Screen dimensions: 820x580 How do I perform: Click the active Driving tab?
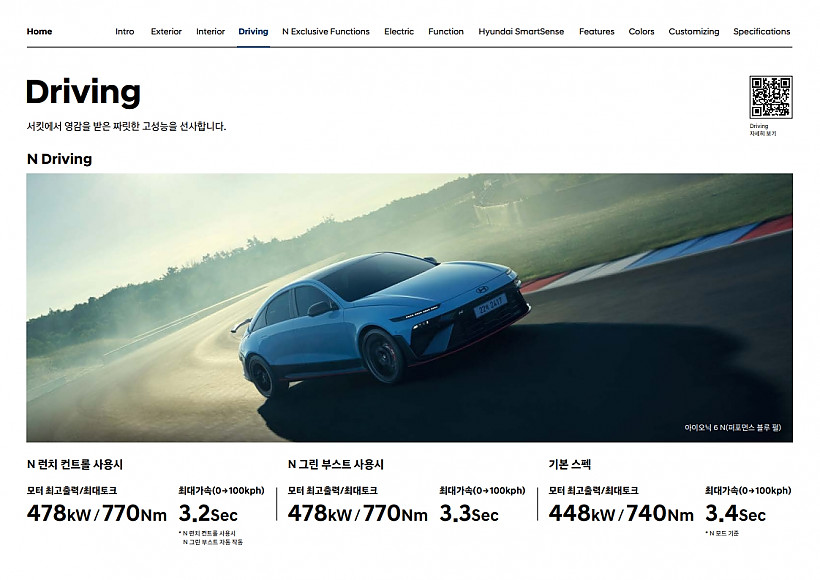pos(253,31)
